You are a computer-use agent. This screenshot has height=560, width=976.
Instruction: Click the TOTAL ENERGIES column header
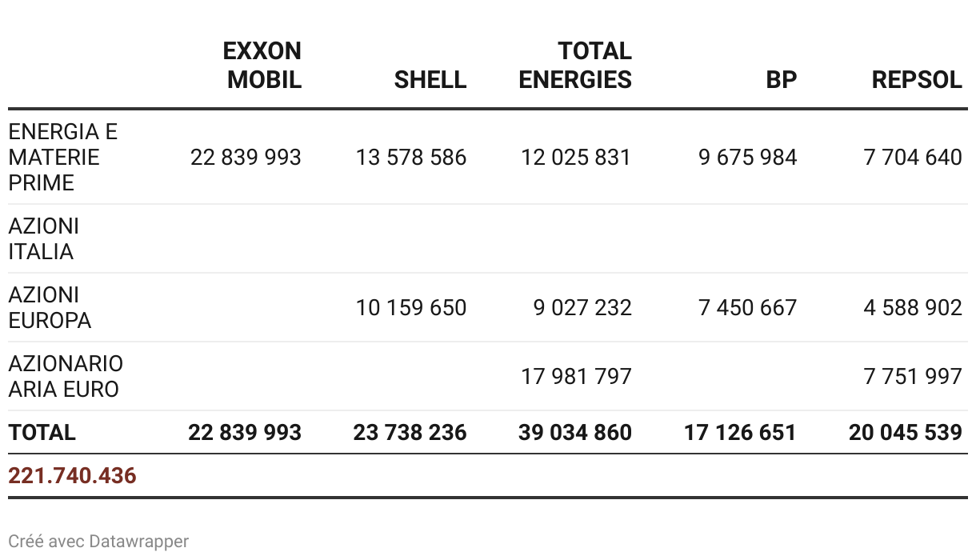575,66
